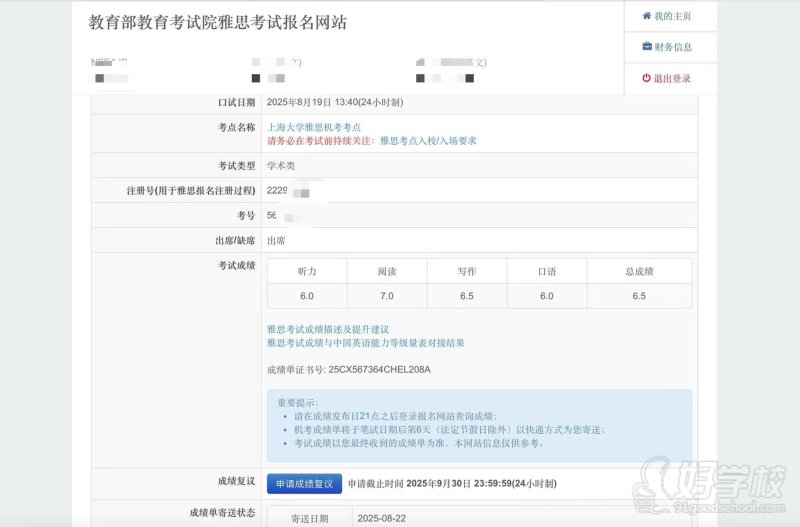
Task: Click the 考号 row label
Action: 246,215
